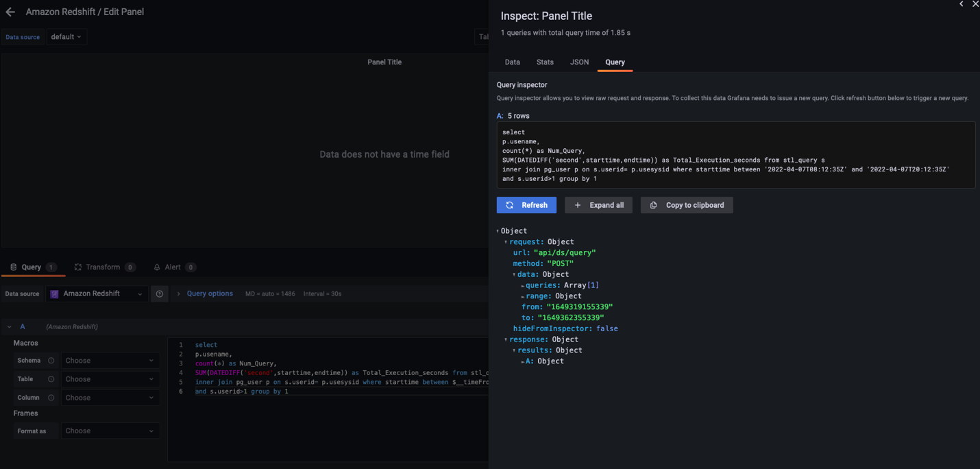Select the Query tab in Inspect drawer
Screen dimensions: 980x469
[x=615, y=62]
